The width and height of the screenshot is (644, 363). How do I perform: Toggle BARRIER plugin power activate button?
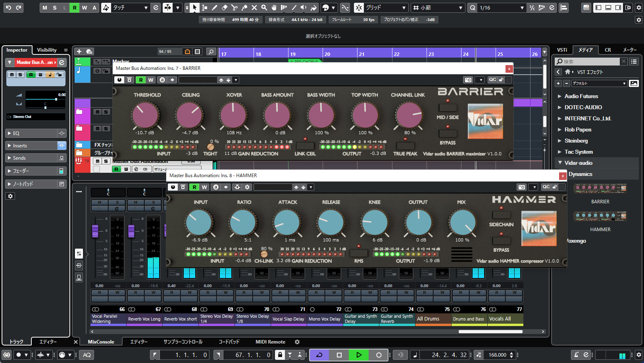[119, 80]
